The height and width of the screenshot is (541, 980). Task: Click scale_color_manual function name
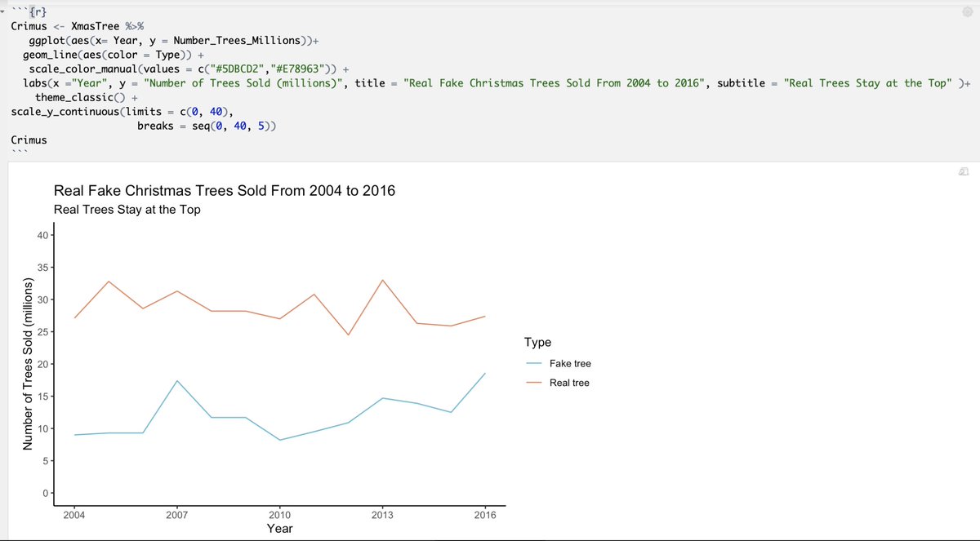coord(82,69)
